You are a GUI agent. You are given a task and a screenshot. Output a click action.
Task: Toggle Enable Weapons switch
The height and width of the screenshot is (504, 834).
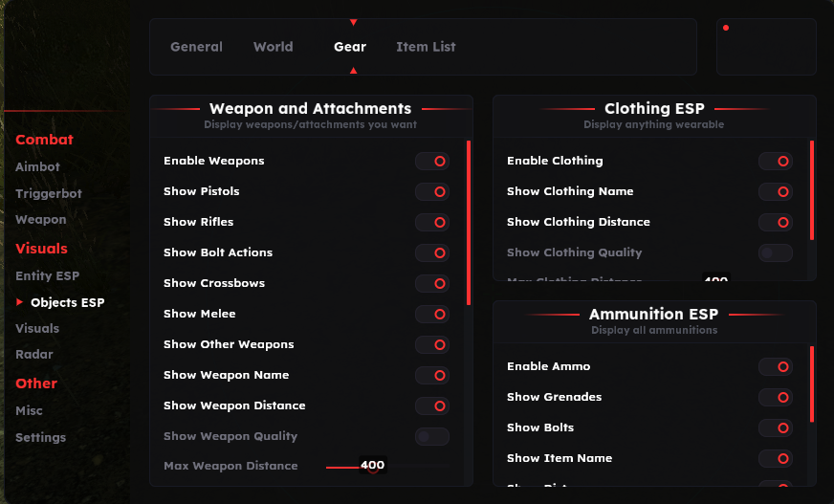tap(432, 161)
